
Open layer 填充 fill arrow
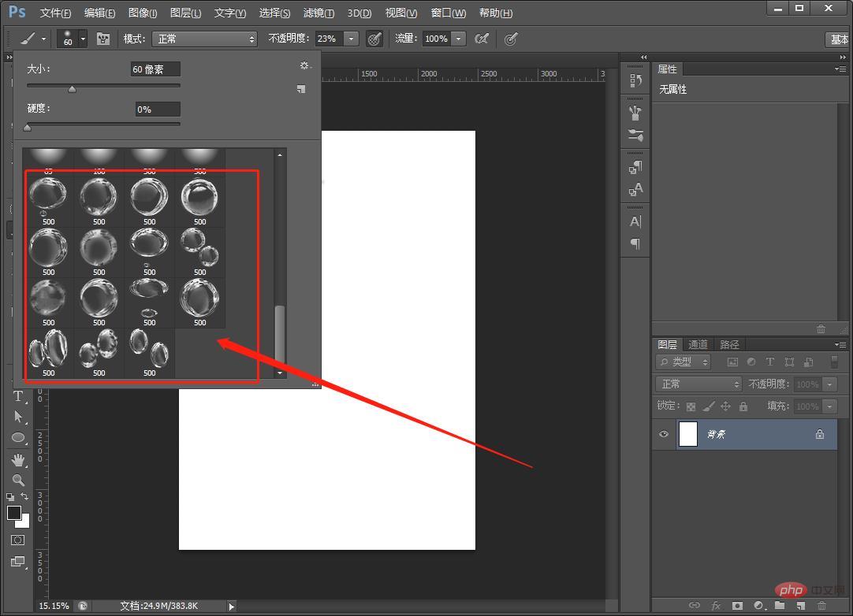829,406
